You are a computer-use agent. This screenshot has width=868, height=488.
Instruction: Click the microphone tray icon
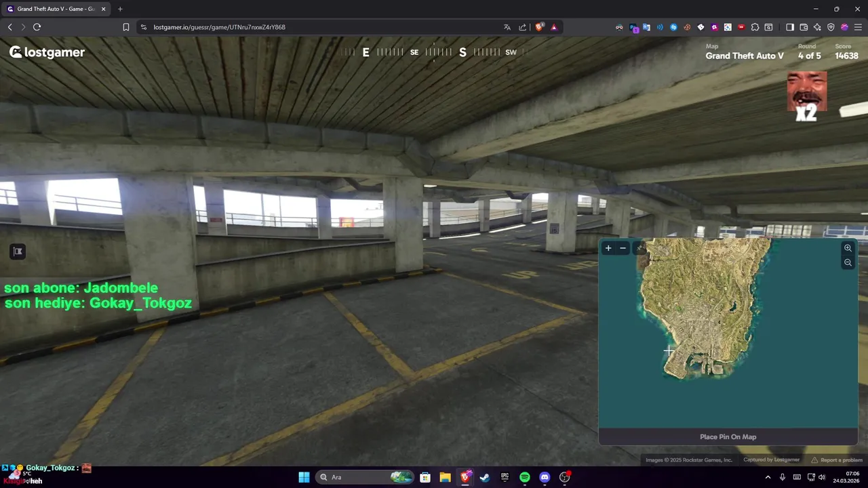783,477
